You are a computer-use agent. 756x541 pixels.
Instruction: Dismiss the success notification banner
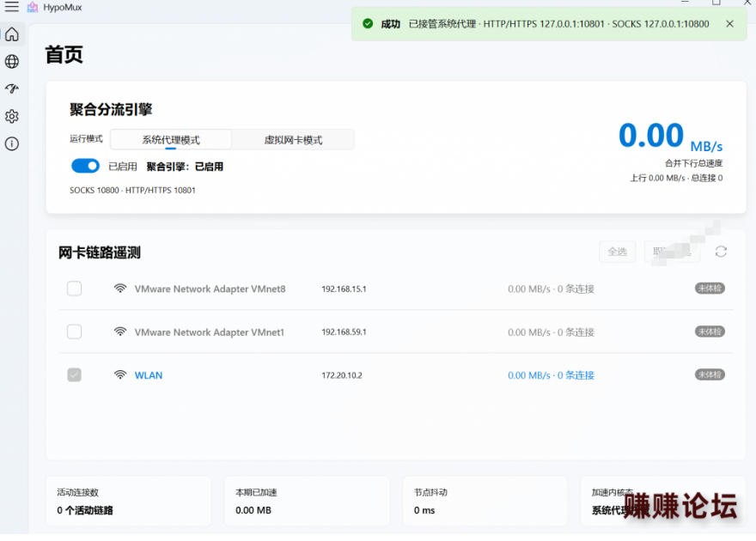[729, 23]
